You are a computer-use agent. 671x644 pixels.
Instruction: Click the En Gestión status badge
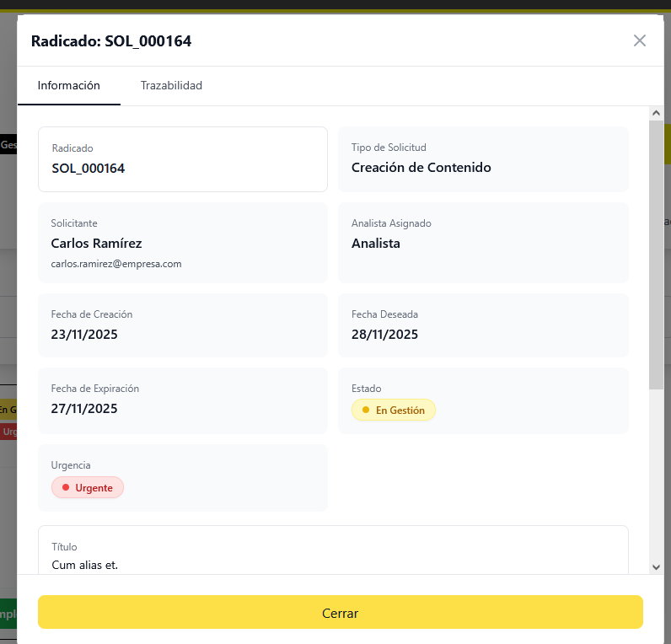(394, 411)
